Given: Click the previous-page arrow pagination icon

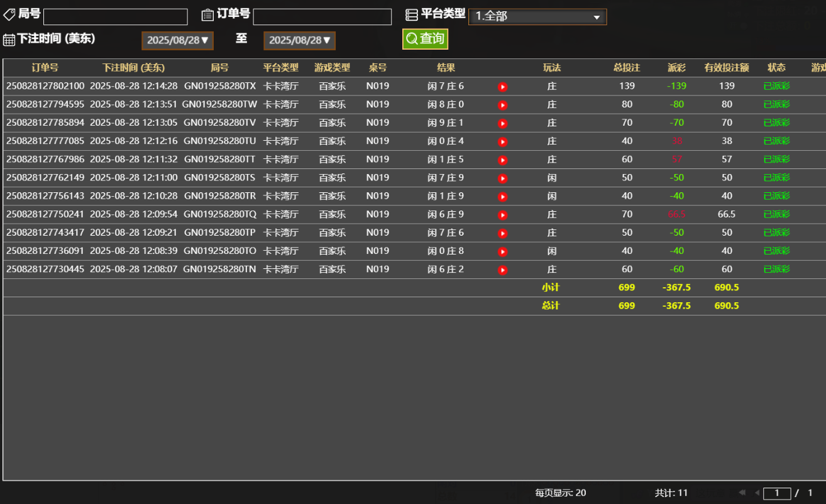Looking at the screenshot, I should 757,493.
